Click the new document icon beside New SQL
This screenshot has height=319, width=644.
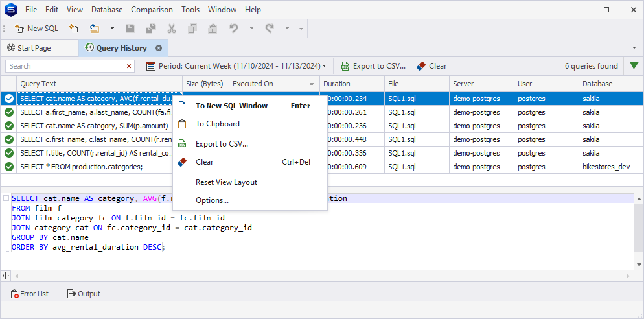click(x=73, y=29)
